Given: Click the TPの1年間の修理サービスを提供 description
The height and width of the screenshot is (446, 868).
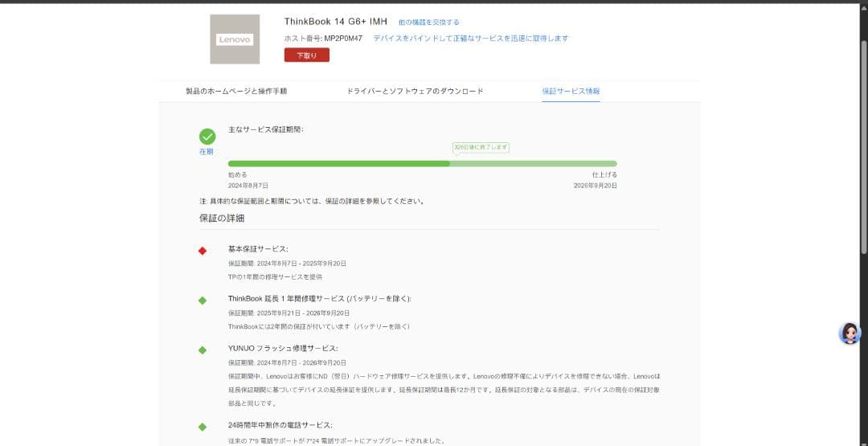Looking at the screenshot, I should coord(275,276).
